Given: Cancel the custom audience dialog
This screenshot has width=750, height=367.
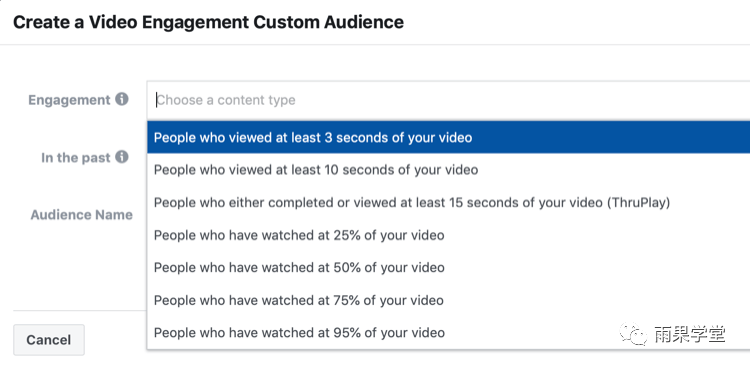Looking at the screenshot, I should pos(49,340).
